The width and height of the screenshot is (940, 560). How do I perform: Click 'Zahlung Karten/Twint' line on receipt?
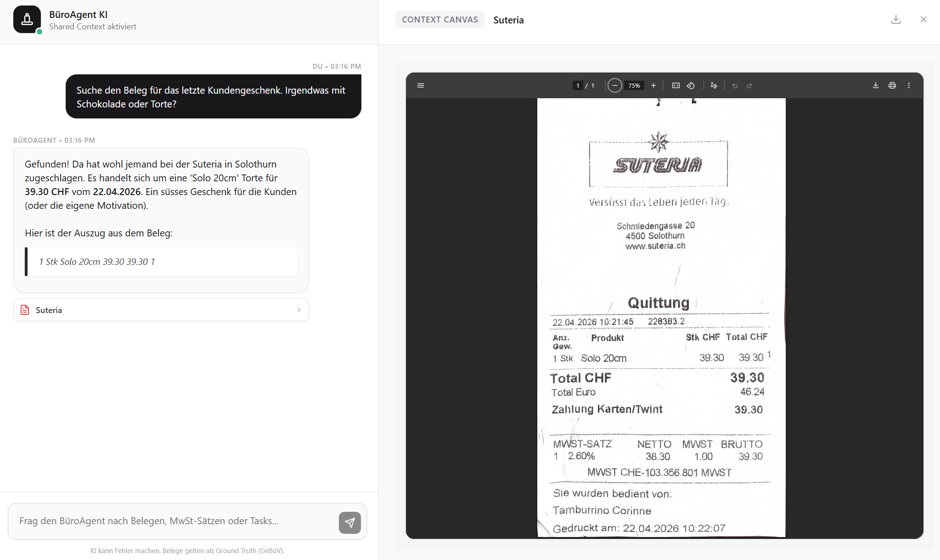657,409
